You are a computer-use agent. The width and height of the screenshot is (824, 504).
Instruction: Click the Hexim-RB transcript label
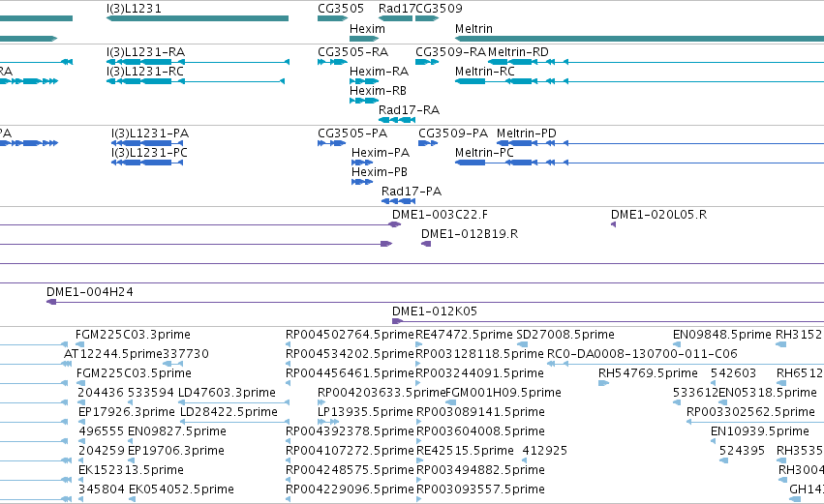click(x=379, y=91)
